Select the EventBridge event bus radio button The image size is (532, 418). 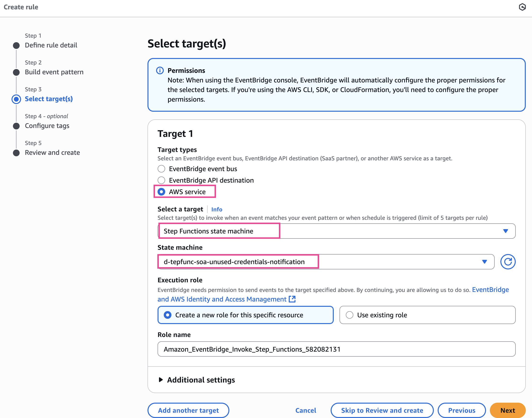click(161, 169)
